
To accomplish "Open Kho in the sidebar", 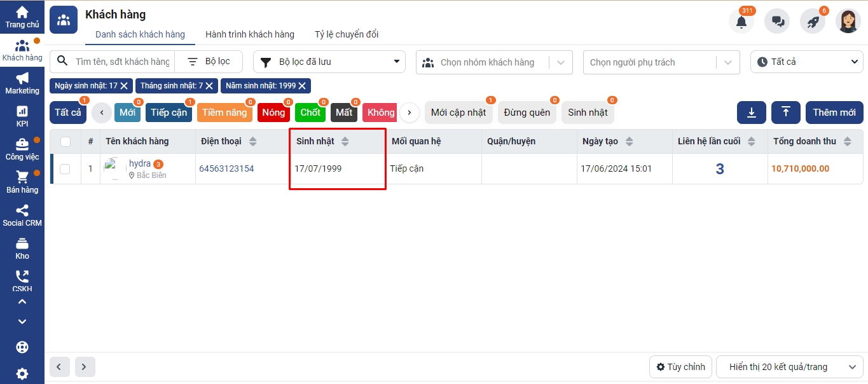I will (22, 249).
